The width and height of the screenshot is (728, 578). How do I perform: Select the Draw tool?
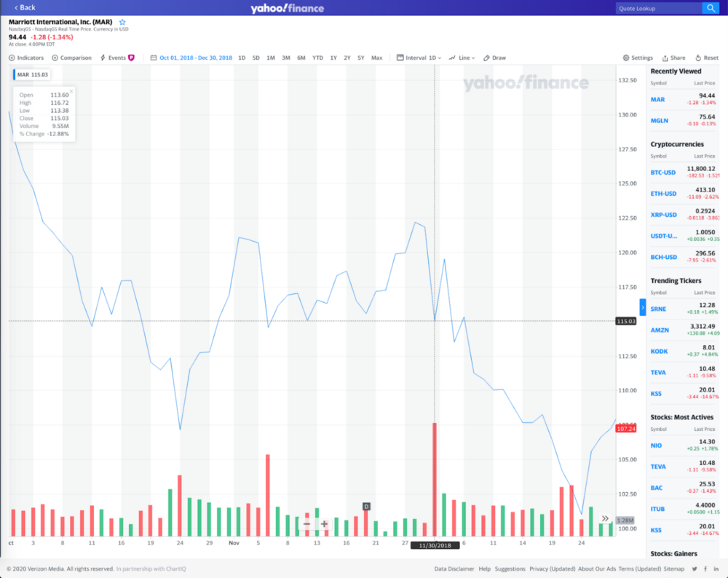[494, 58]
